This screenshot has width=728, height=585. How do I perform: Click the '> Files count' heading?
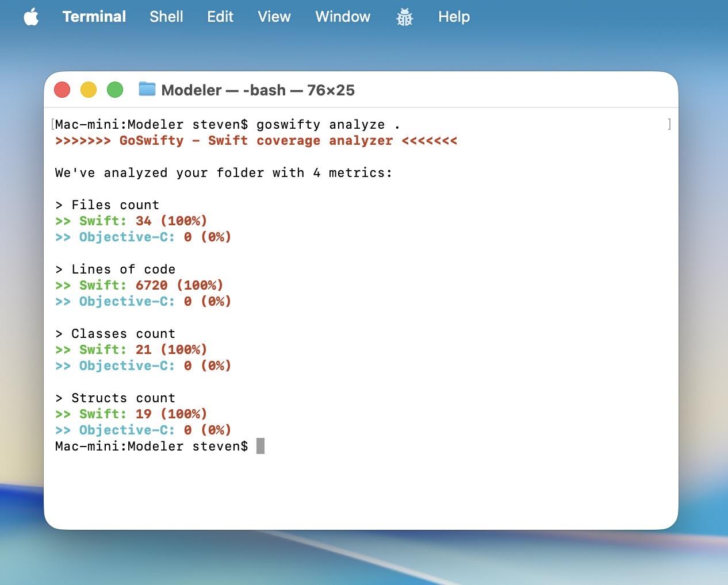click(107, 205)
